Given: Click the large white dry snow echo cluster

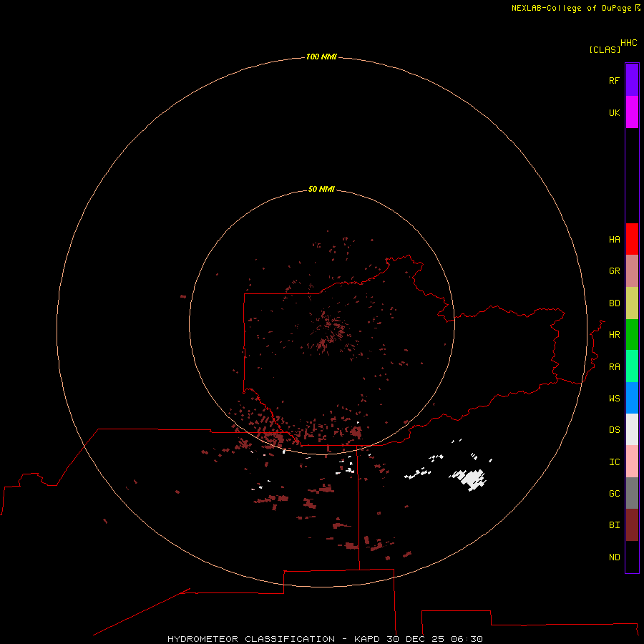Looking at the screenshot, I should coord(471,479).
